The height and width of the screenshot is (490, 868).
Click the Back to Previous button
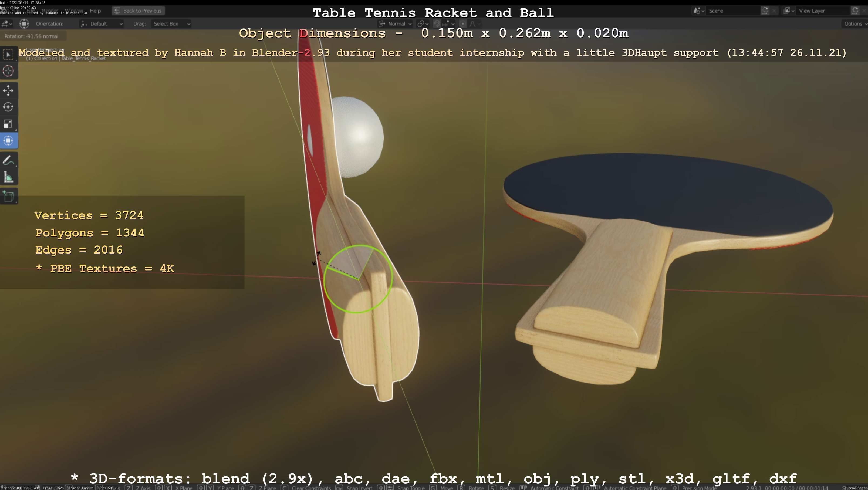(x=138, y=11)
